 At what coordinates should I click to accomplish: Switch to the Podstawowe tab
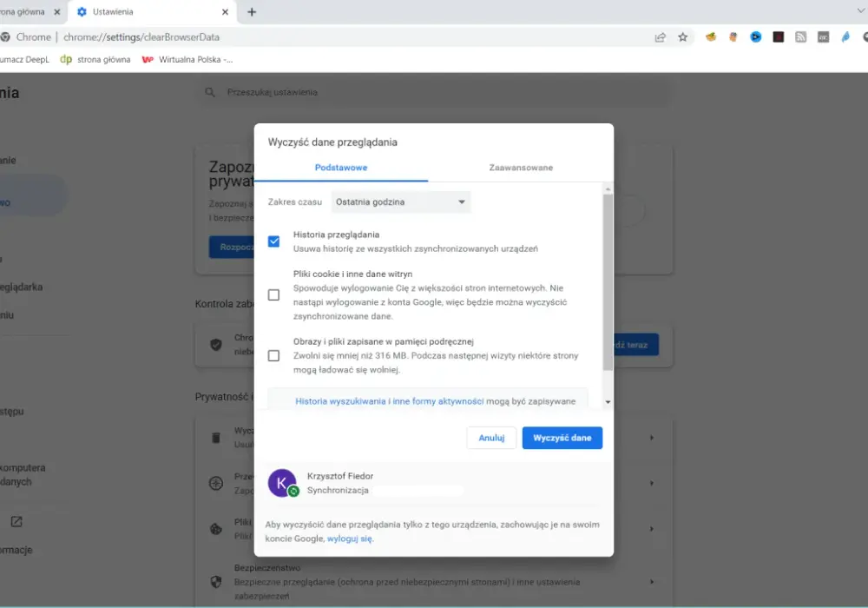coord(341,168)
